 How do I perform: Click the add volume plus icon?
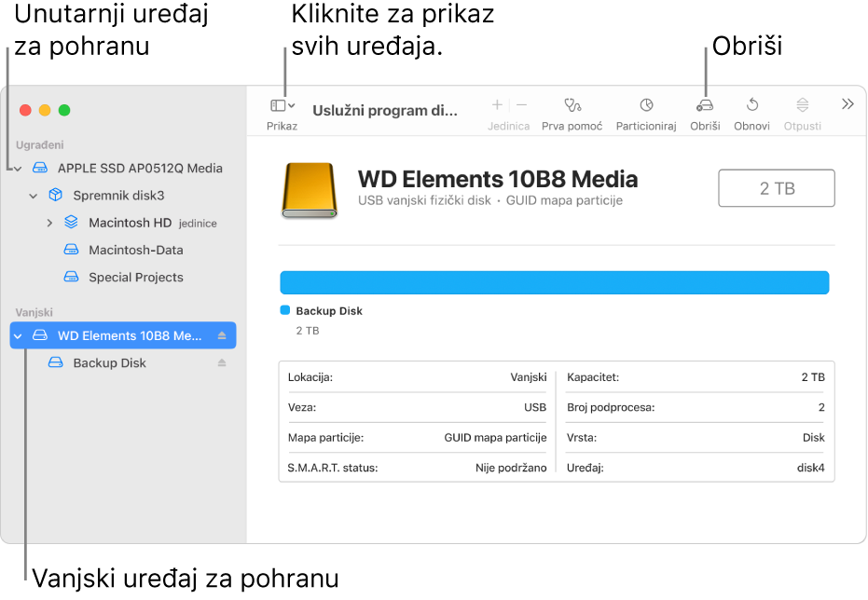point(497,104)
